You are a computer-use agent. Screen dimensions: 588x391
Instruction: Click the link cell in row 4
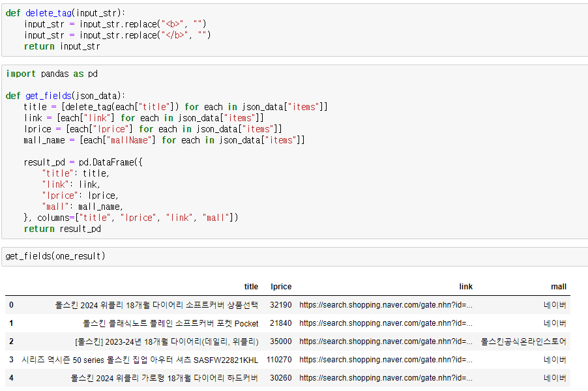click(386, 378)
